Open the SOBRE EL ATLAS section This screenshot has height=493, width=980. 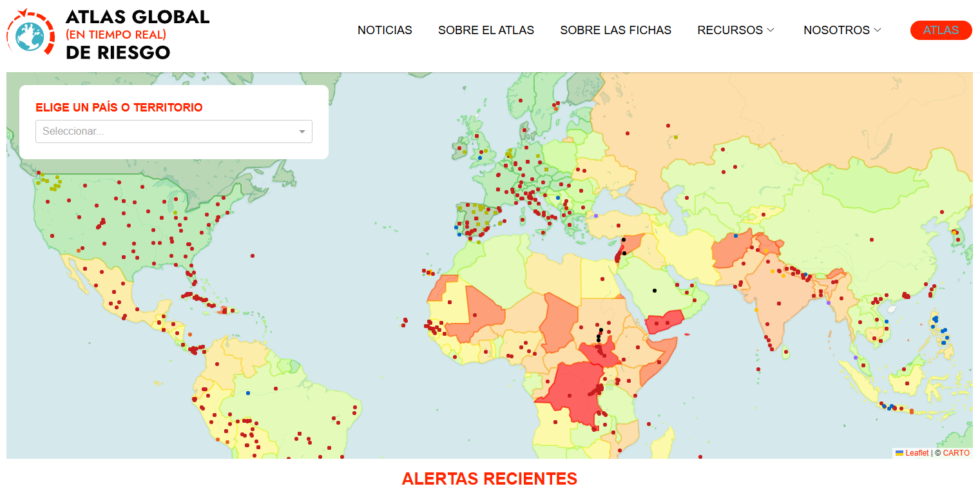pos(486,30)
